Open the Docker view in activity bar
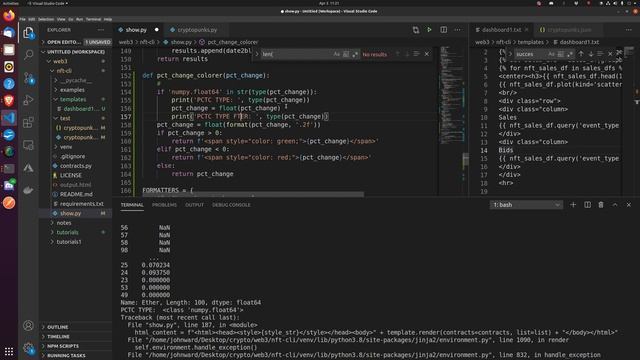 click(x=29, y=190)
